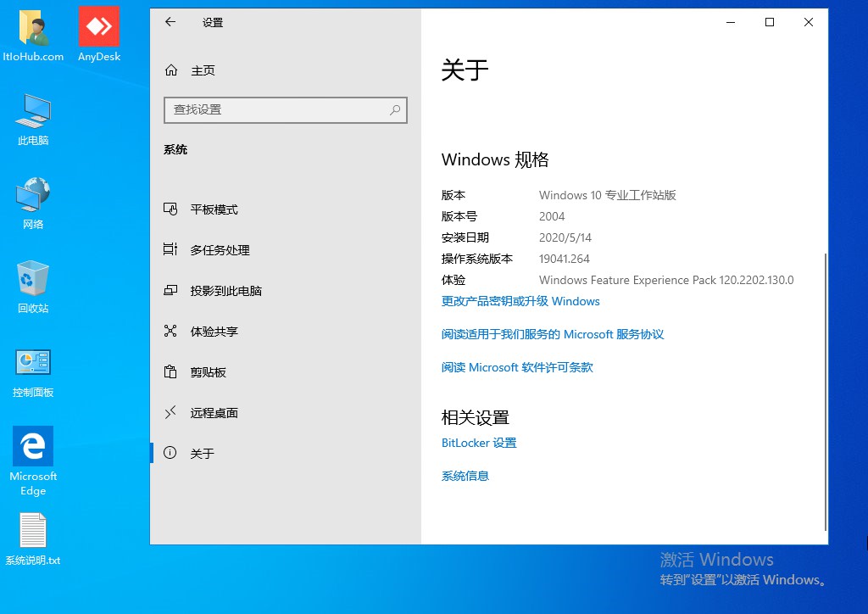
Task: Open Microsoft 软件许可条款 link
Action: point(517,367)
